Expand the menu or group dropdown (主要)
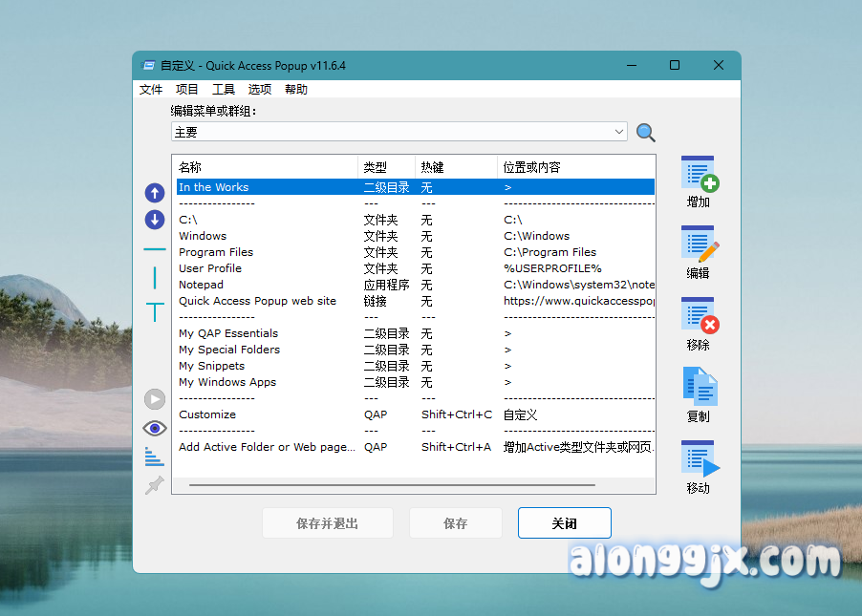 (619, 132)
